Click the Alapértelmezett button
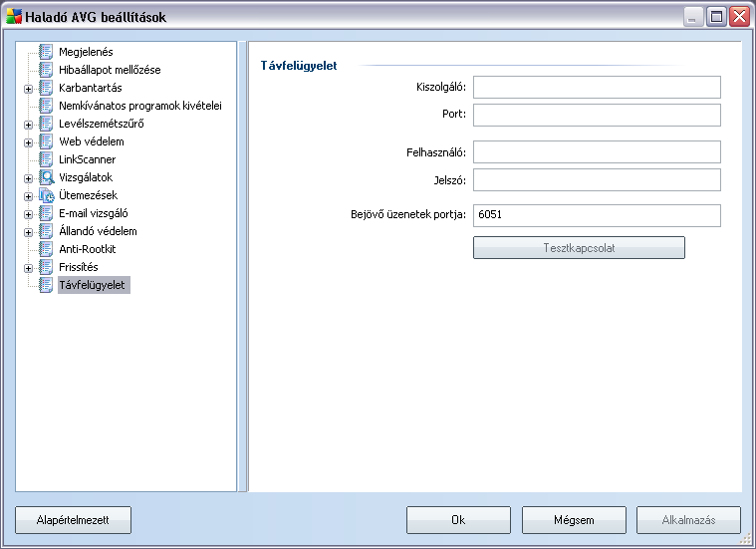The image size is (756, 549). pyautogui.click(x=73, y=520)
